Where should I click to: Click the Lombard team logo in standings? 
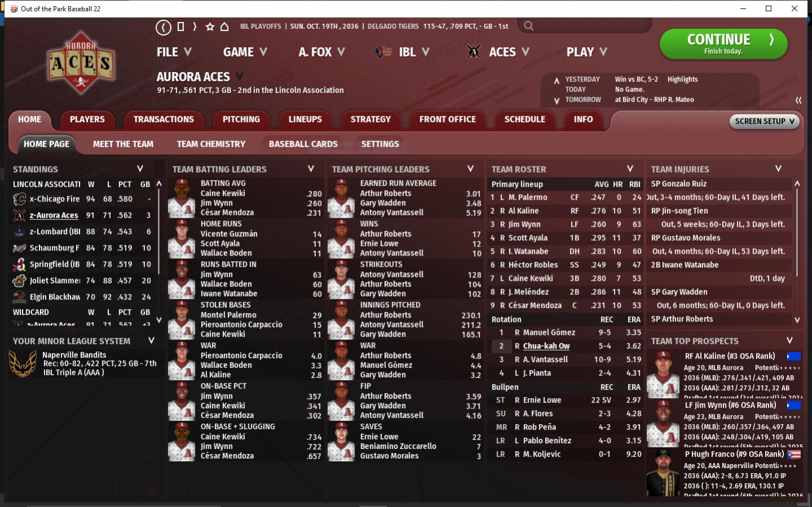tap(19, 232)
